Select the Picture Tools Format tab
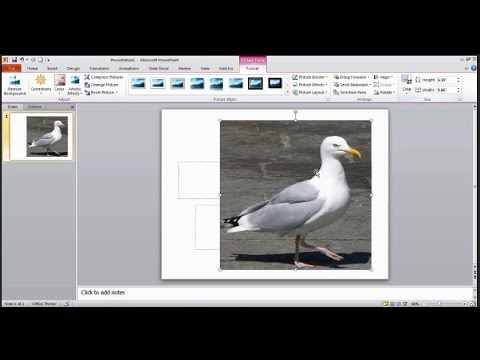The image size is (480, 360). pos(252,68)
